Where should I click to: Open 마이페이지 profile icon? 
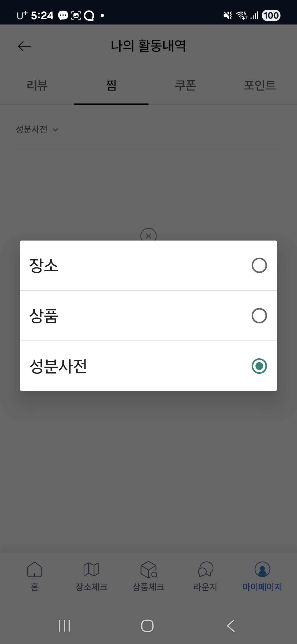pos(262,569)
